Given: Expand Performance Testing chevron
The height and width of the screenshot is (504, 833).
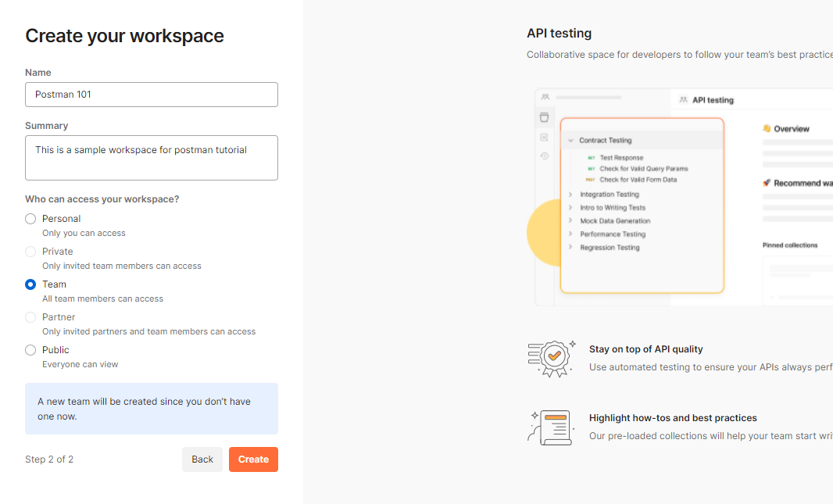Looking at the screenshot, I should [570, 234].
